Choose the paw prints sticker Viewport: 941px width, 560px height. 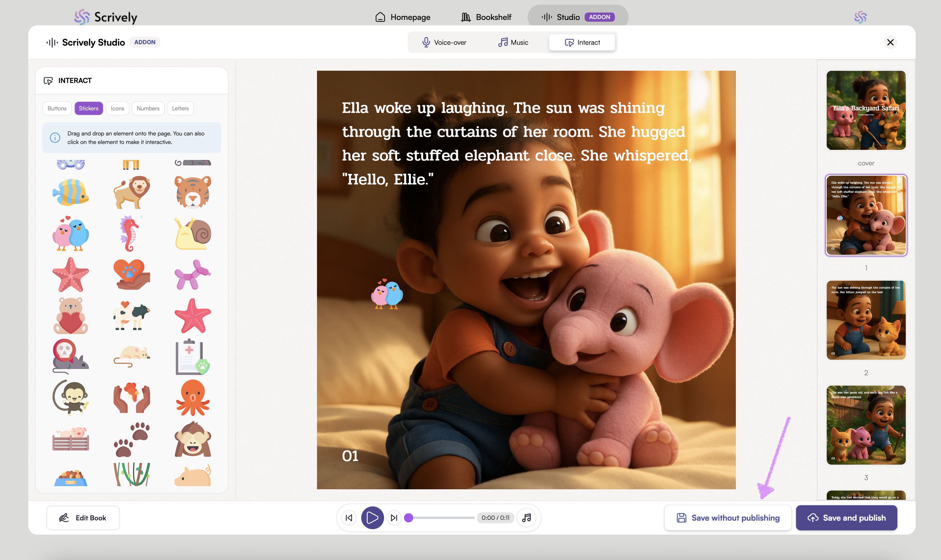(x=132, y=439)
